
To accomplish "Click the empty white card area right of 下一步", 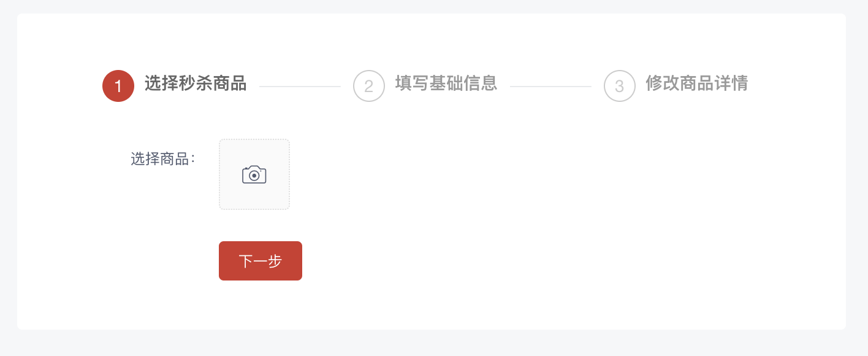I will pyautogui.click(x=552, y=261).
